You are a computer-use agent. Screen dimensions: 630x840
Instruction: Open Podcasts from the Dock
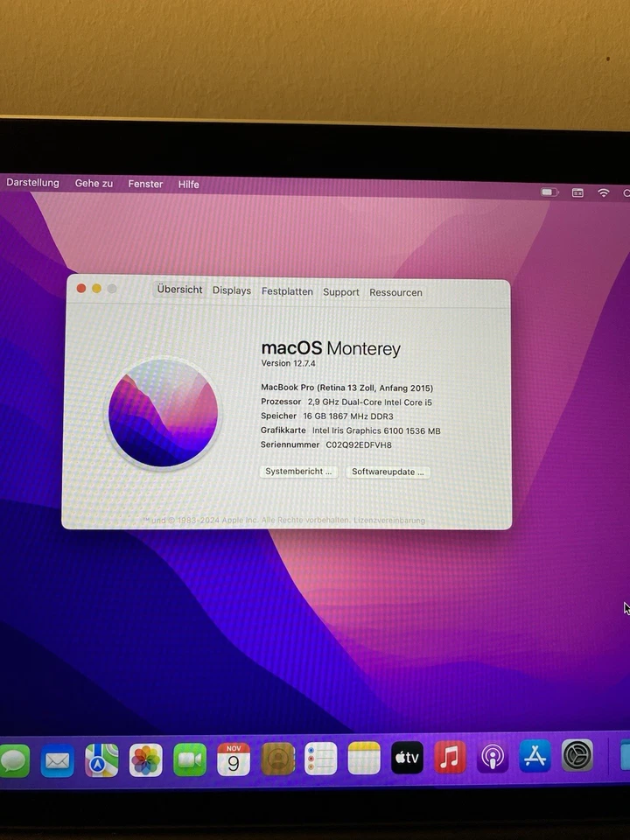493,756
